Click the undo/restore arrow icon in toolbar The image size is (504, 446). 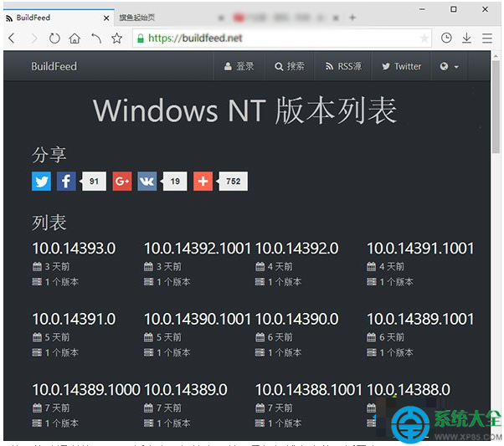(x=96, y=38)
